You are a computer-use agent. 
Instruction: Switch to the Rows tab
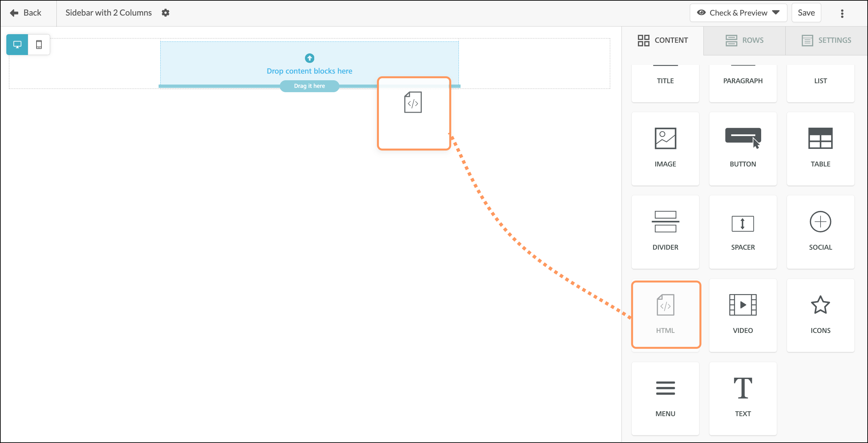(x=744, y=40)
